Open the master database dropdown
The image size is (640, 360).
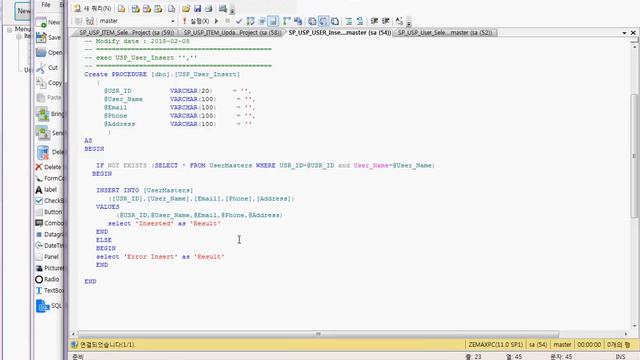tap(138, 21)
